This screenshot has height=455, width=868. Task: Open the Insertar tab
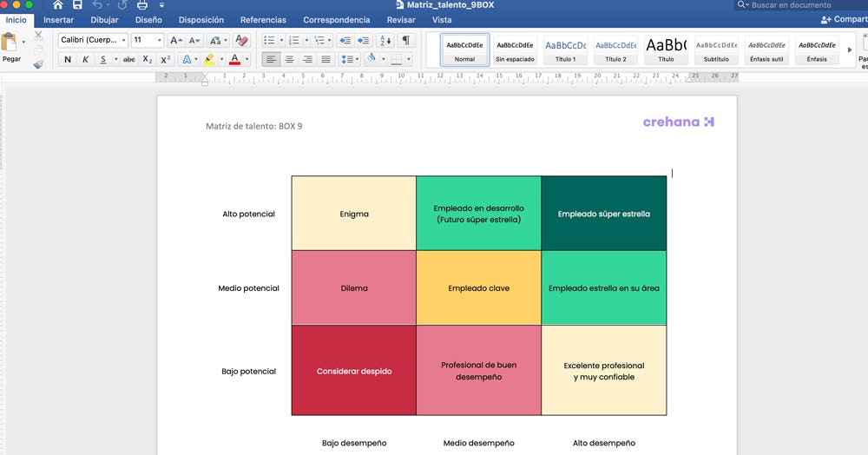59,20
